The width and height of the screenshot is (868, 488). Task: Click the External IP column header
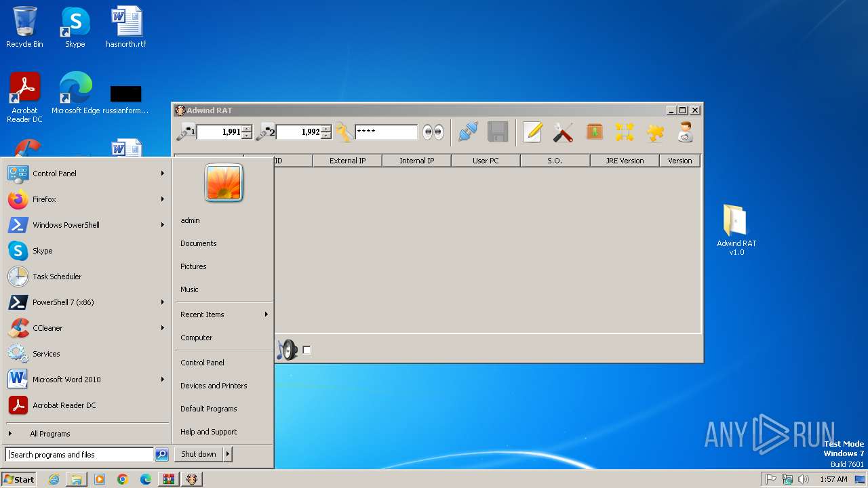347,161
